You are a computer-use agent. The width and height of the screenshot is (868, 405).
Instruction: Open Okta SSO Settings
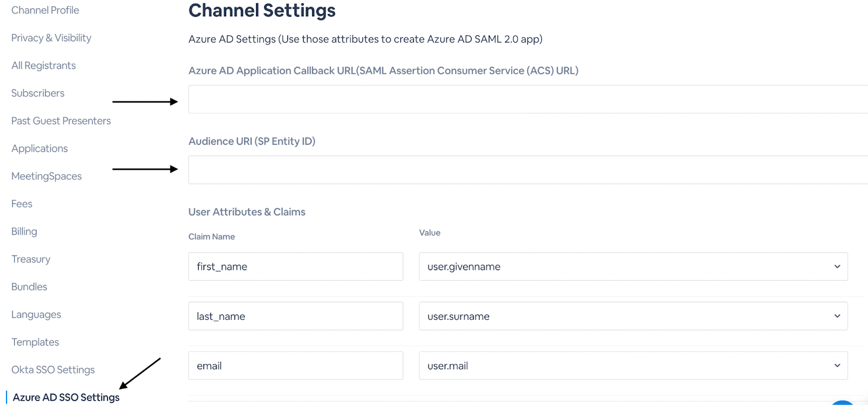point(53,370)
